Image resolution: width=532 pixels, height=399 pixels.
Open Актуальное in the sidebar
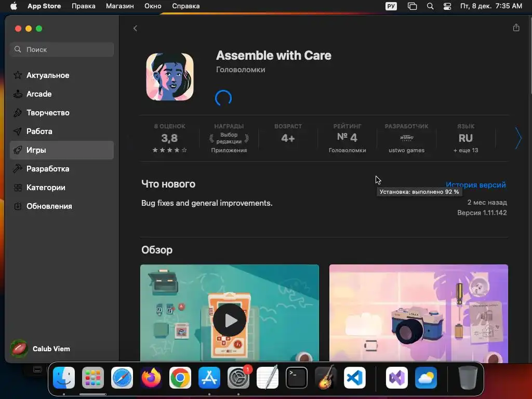[62, 75]
